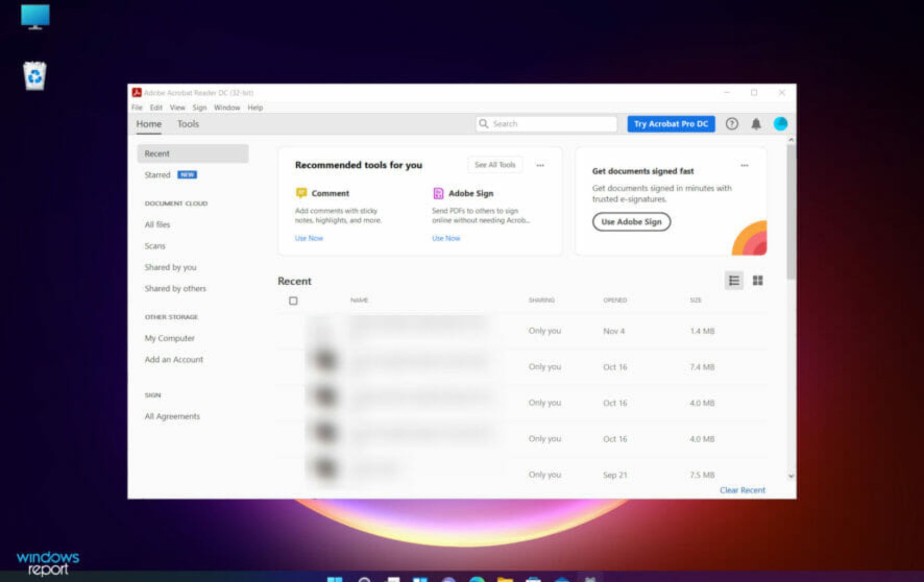Sort by the NAME column header
The image size is (924, 582).
click(359, 300)
